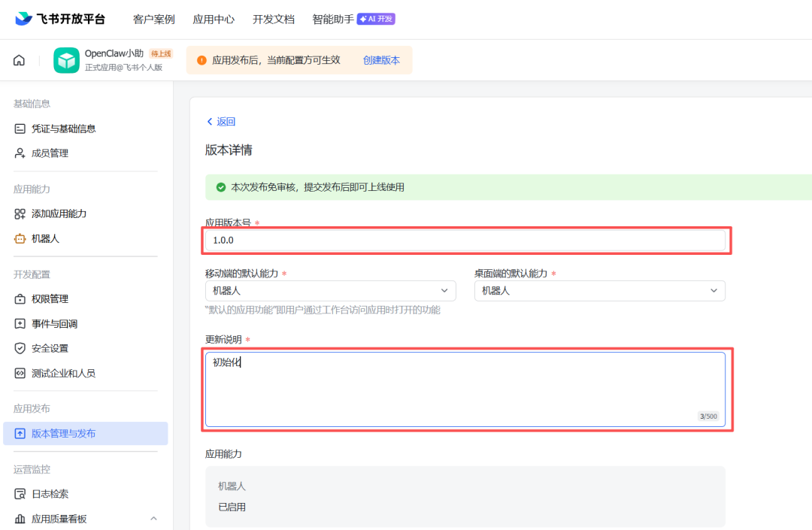
Task: Focus the 应用版本号 input field
Action: click(x=465, y=240)
